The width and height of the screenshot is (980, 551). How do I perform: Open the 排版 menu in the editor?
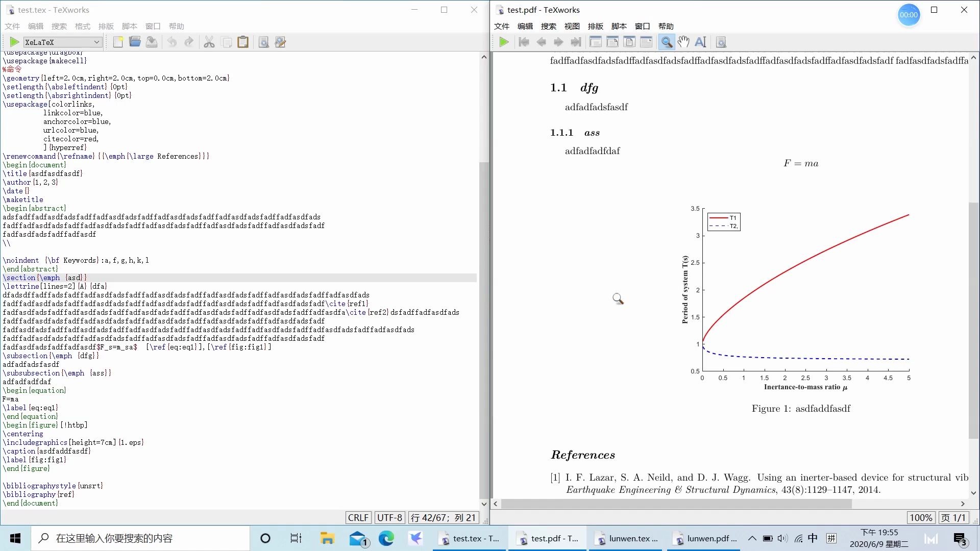tap(106, 26)
